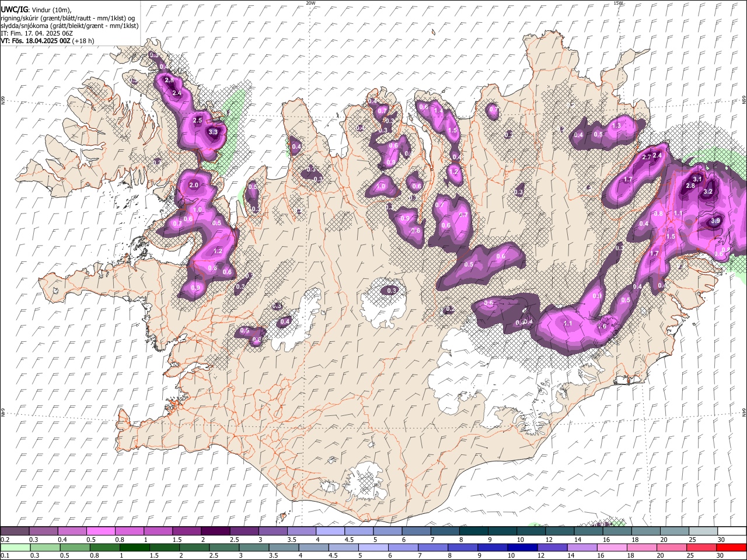Viewport: 747px width, 560px height.
Task: Select the 'Vindur (10m)' heading text
Action: point(51,9)
